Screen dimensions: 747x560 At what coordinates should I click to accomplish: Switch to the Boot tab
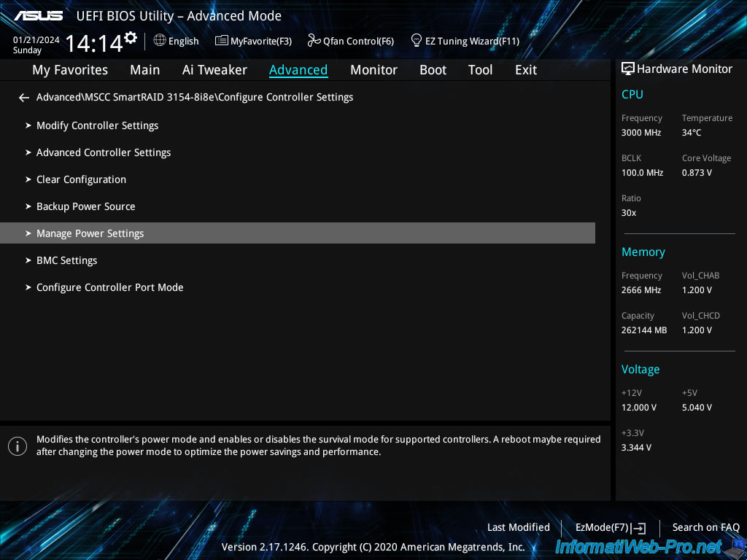pos(433,70)
